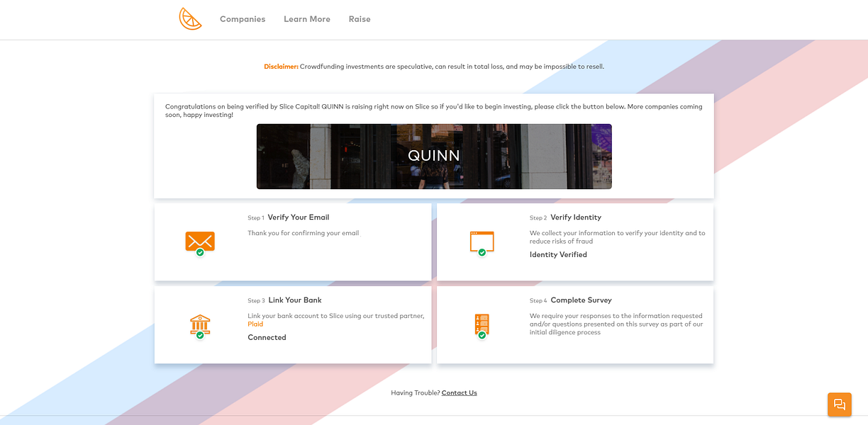Click the Identity Verified status text
The image size is (868, 425).
pyautogui.click(x=558, y=255)
